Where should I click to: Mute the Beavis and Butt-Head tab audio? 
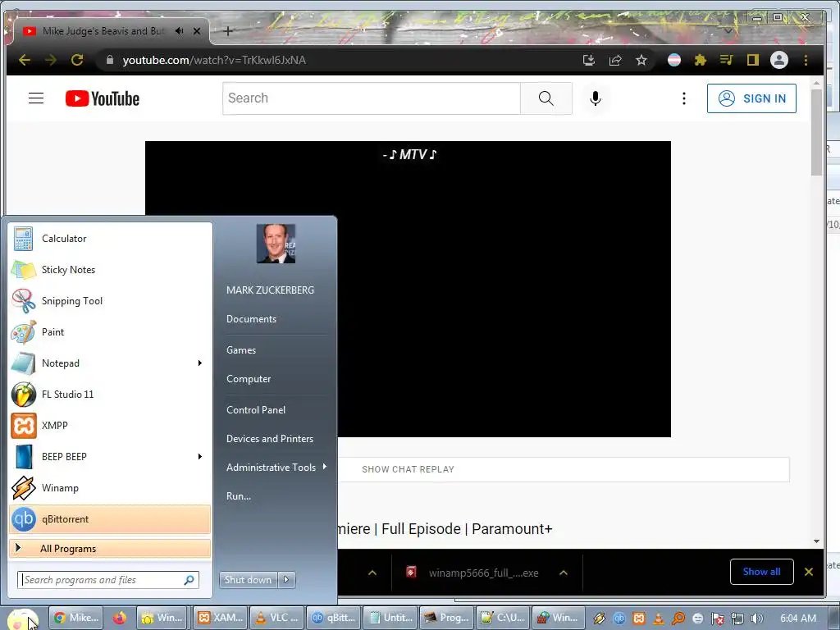[179, 31]
